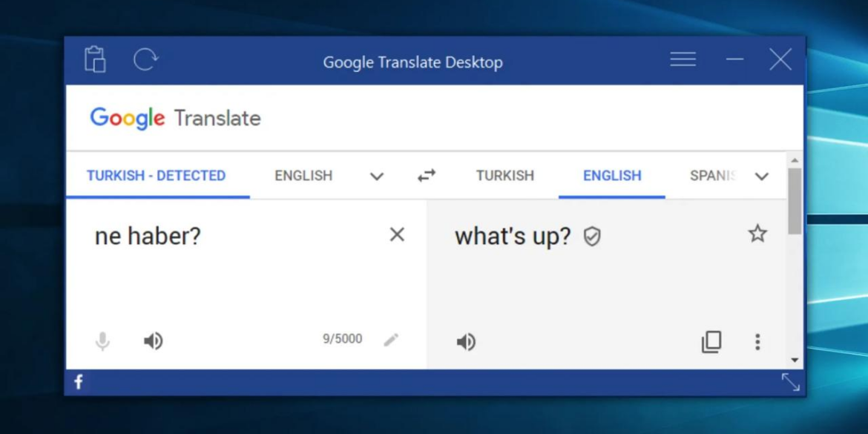Click the 'Google Translate Desktop' window title
Viewport: 868px width, 434px height.
[x=413, y=62]
